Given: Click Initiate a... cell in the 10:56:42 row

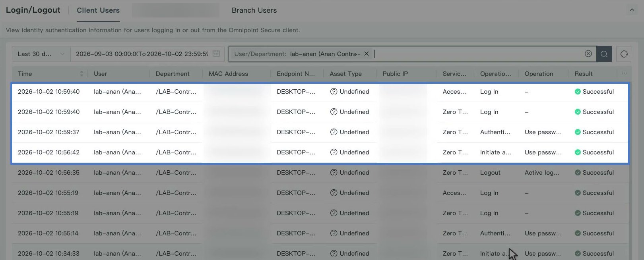Looking at the screenshot, I should (496, 152).
